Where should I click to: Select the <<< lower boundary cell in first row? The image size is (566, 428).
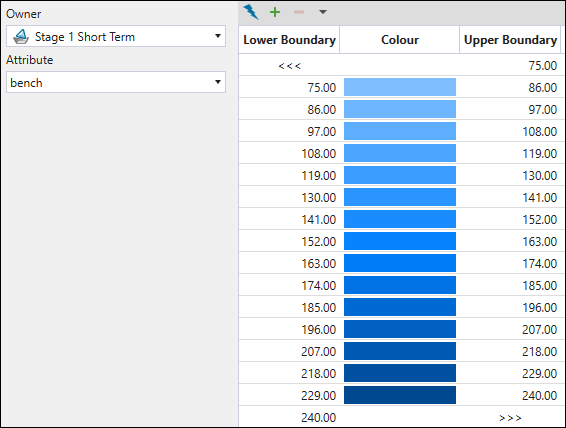click(289, 66)
